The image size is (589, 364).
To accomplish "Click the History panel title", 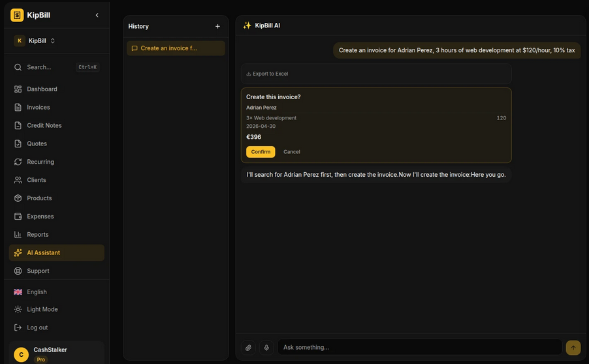I will pos(138,26).
